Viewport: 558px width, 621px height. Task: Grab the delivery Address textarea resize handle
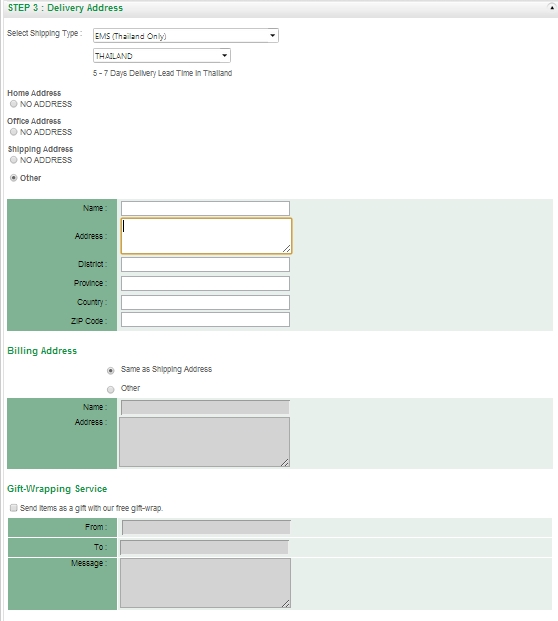point(287,249)
